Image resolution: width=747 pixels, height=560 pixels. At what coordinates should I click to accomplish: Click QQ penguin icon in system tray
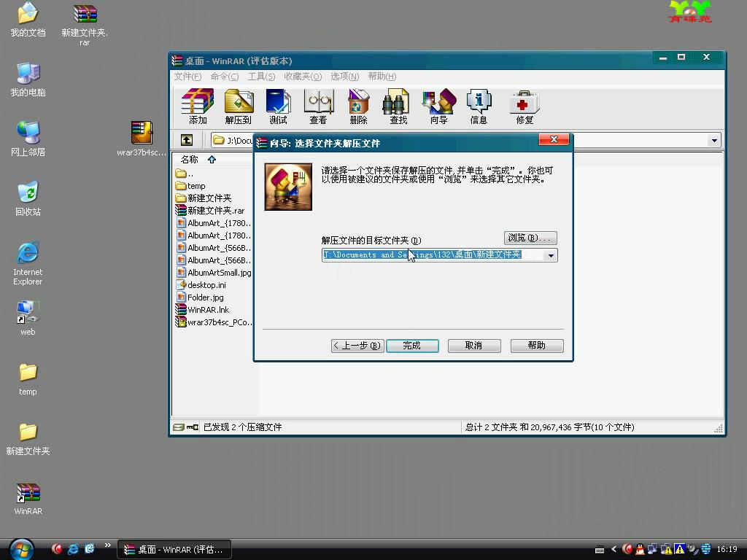pyautogui.click(x=640, y=549)
